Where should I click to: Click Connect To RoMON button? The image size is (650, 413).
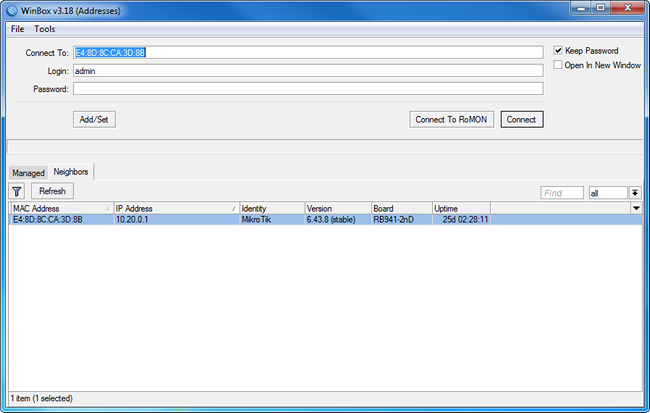coord(451,119)
